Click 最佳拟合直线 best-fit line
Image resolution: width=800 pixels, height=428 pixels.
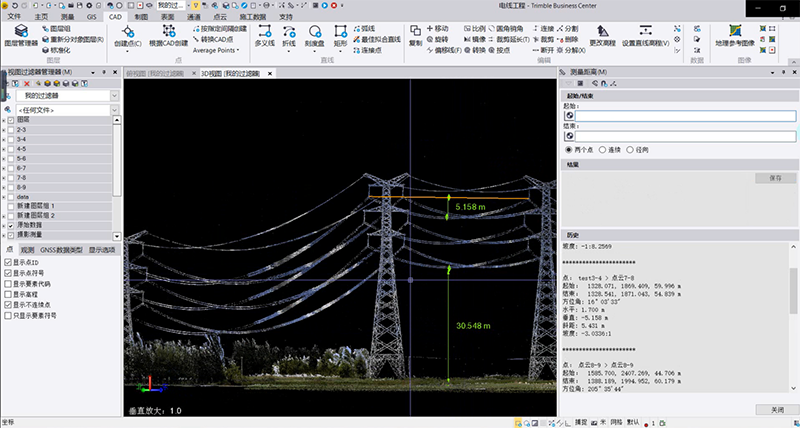(x=377, y=39)
